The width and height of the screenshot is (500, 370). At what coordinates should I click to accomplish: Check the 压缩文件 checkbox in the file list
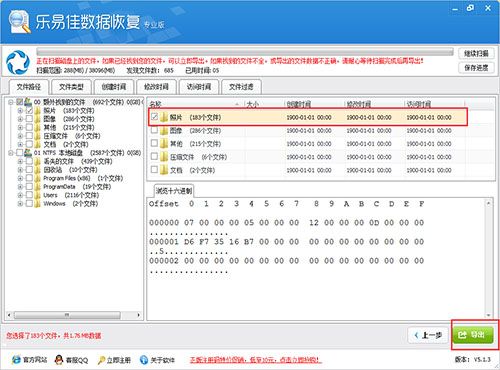[x=154, y=156]
